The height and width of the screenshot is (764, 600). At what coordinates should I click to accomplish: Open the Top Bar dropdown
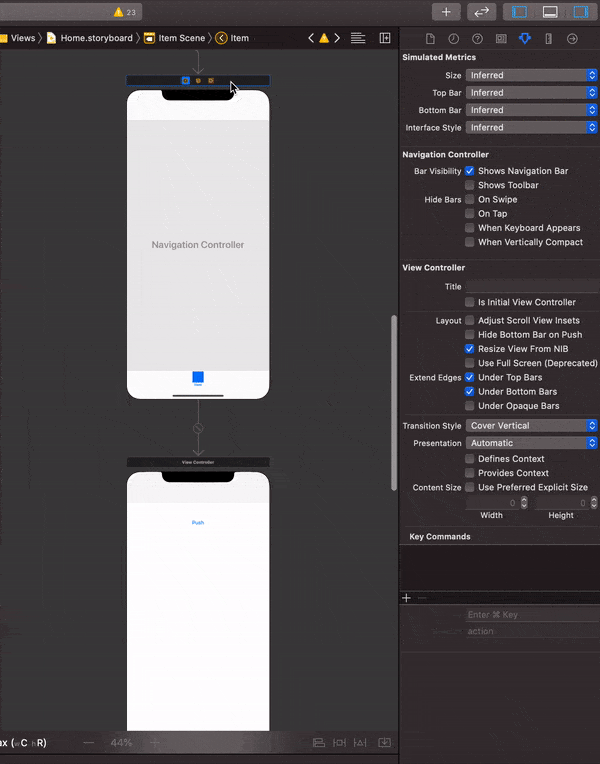531,93
